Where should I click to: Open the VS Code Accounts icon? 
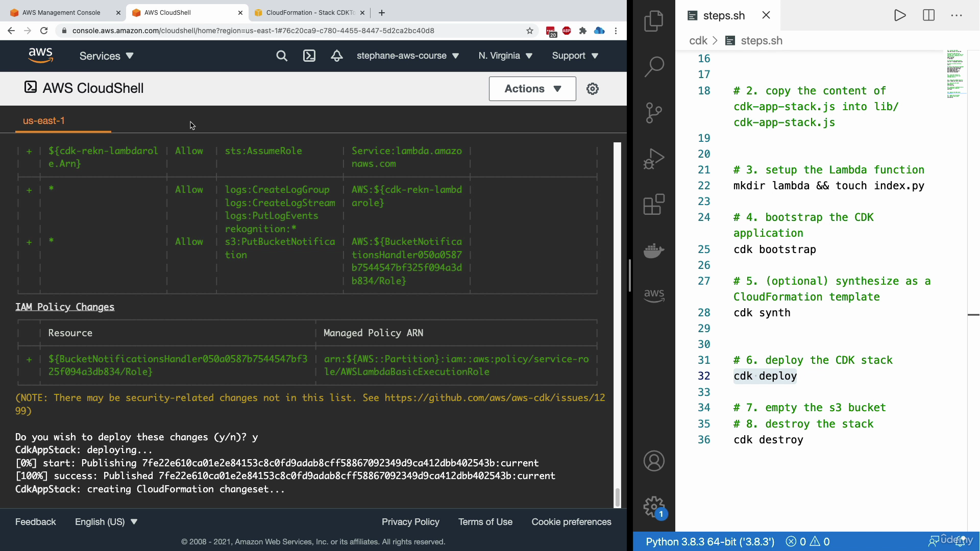point(654,461)
